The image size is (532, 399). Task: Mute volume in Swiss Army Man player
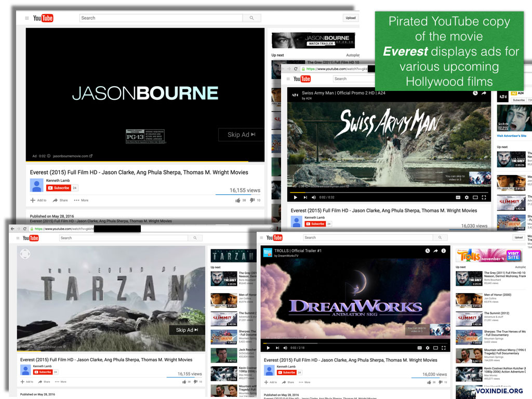(313, 197)
